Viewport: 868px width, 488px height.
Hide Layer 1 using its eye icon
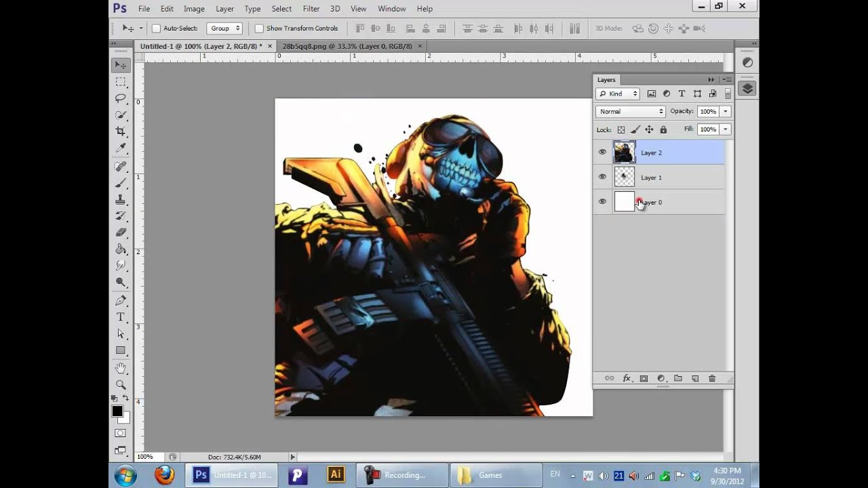[x=602, y=177]
